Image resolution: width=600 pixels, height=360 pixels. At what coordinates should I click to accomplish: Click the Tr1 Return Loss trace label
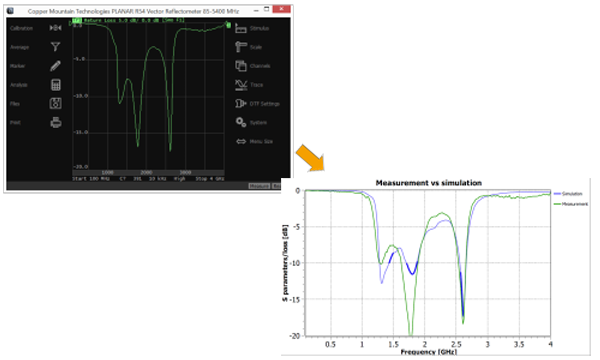128,20
